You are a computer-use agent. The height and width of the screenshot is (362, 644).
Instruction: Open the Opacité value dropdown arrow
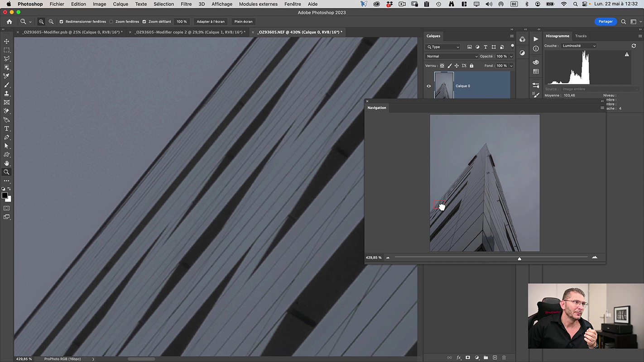tap(511, 57)
